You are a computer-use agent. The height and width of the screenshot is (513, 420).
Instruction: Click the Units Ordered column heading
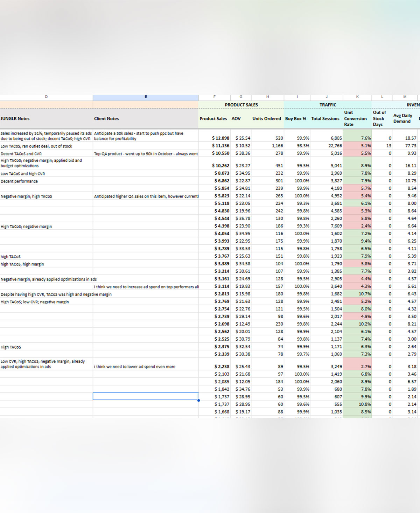click(x=267, y=119)
